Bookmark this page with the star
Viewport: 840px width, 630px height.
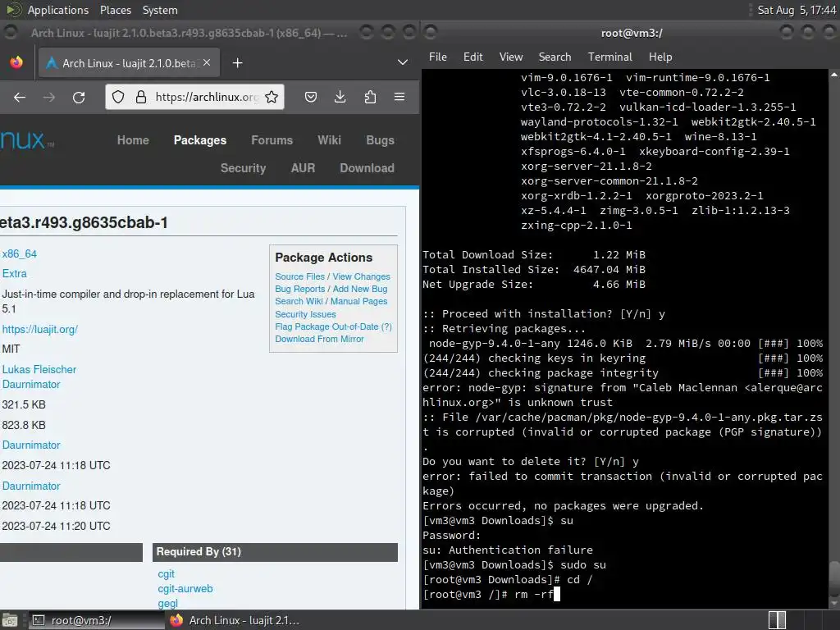tap(272, 97)
